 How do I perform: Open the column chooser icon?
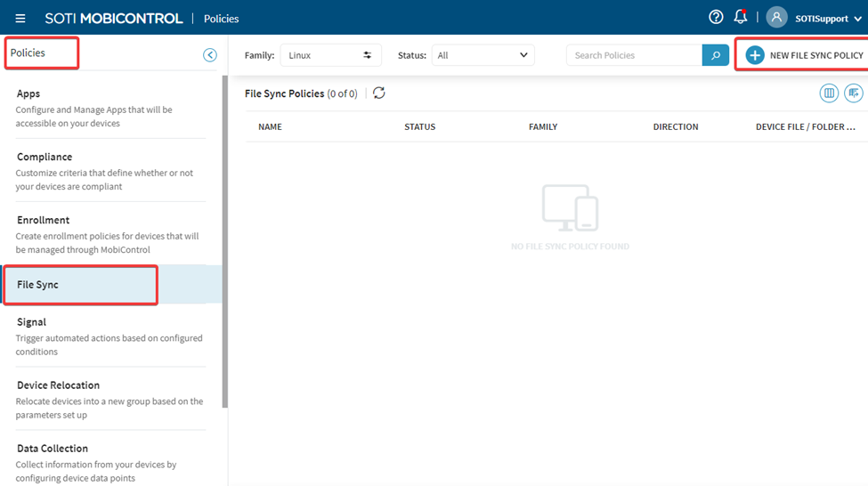829,93
